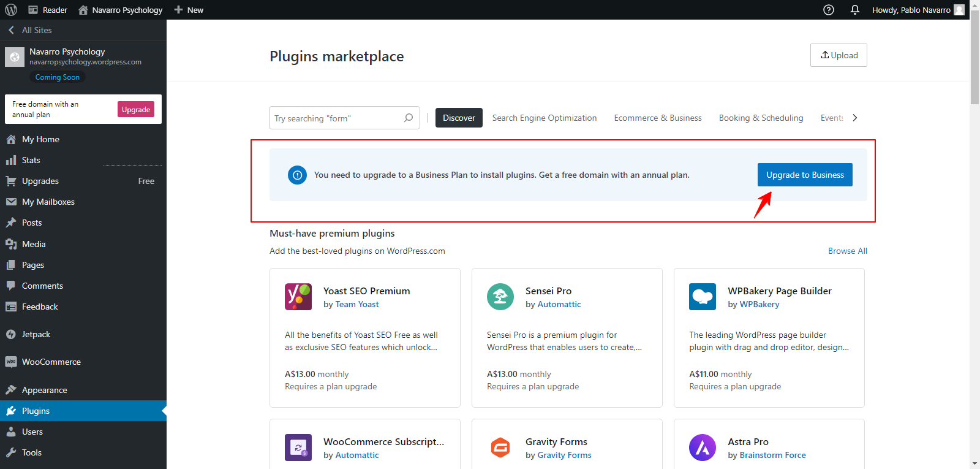Click the Posts pin icon
980x469 pixels.
(11, 223)
